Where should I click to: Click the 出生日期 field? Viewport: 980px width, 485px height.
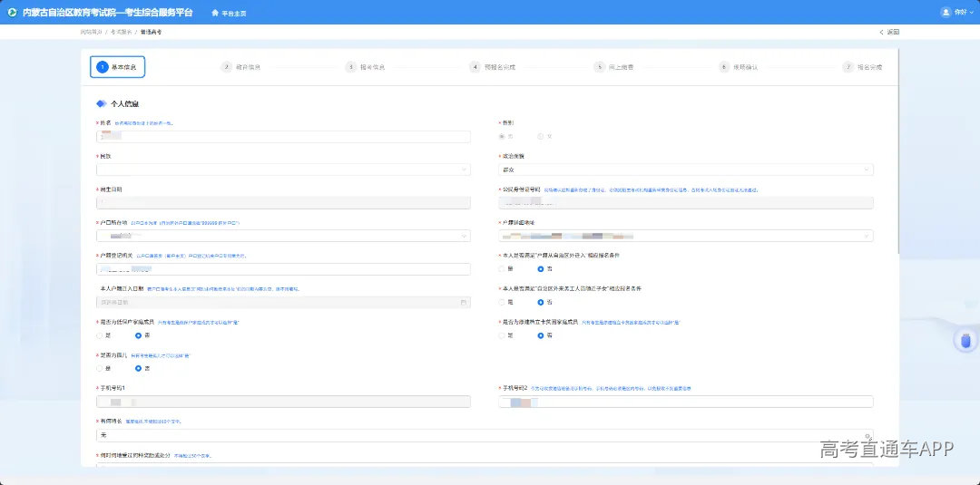pyautogui.click(x=283, y=202)
